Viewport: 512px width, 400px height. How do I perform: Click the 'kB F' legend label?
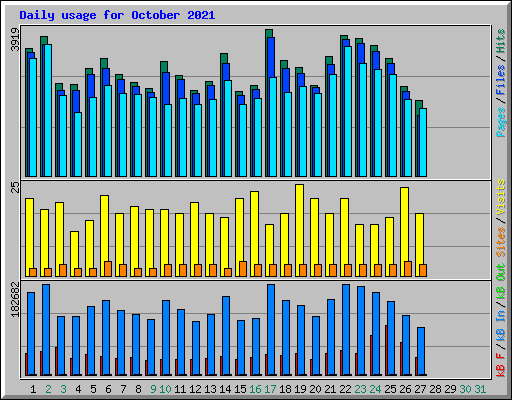(501, 365)
